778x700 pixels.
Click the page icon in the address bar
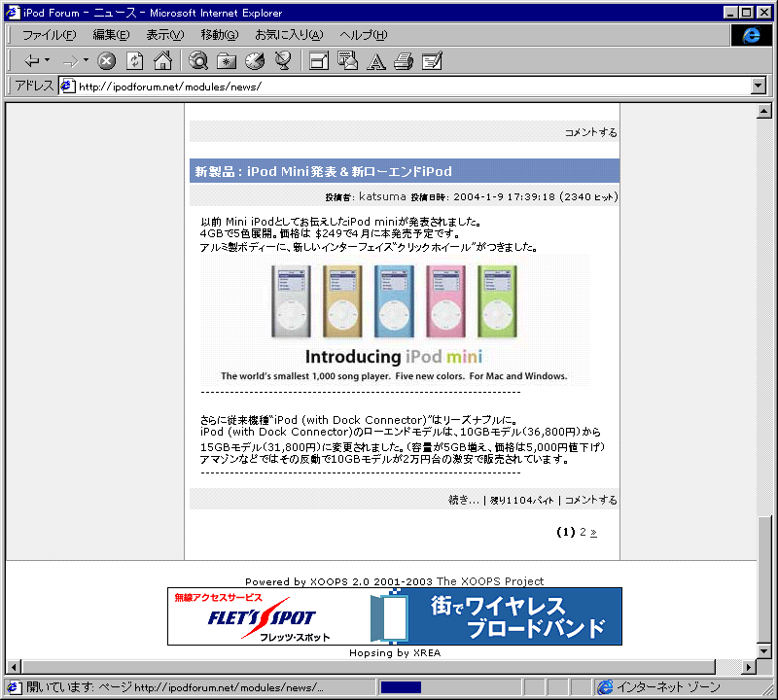coord(67,86)
